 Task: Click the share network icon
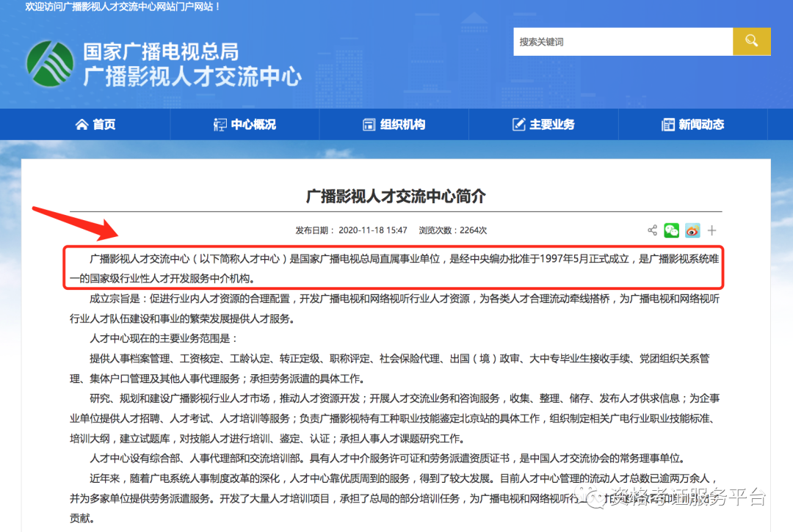[652, 230]
